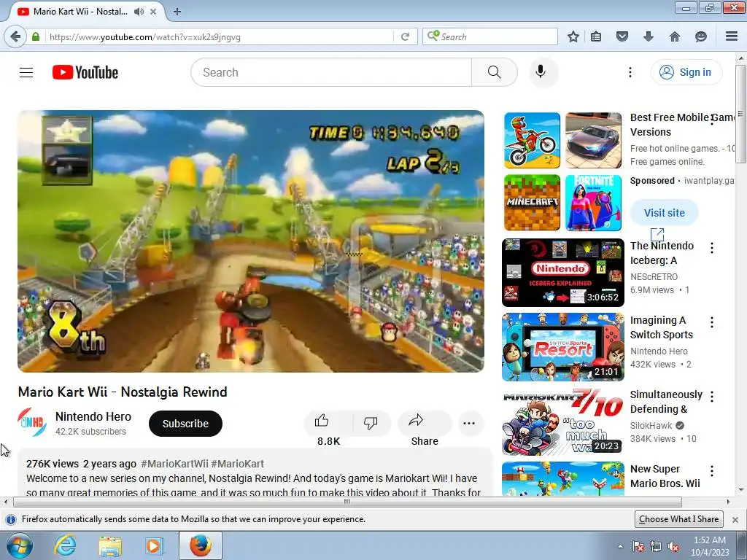Open Windows Explorer from taskbar

coord(110,545)
